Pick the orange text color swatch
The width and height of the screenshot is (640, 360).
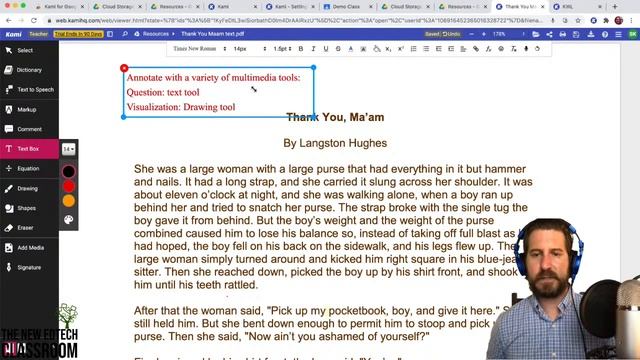[x=69, y=201]
